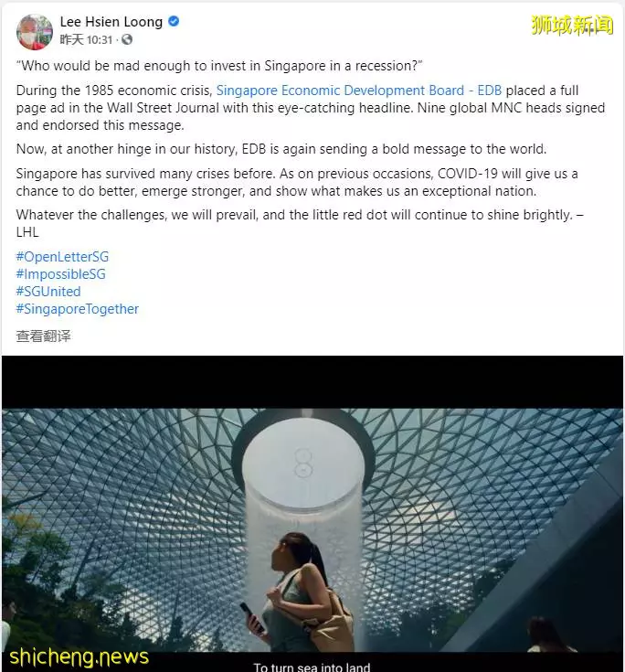625x672 pixels.
Task: Open the #SingaporeTogether hashtag
Action: [78, 309]
